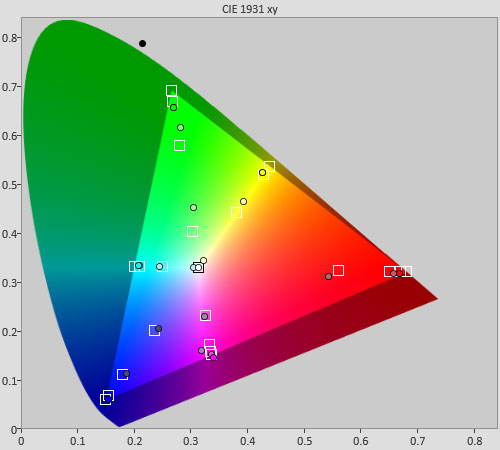This screenshot has width=500, height=450.
Task: Click the x-axis label "0.3"
Action: (191, 441)
